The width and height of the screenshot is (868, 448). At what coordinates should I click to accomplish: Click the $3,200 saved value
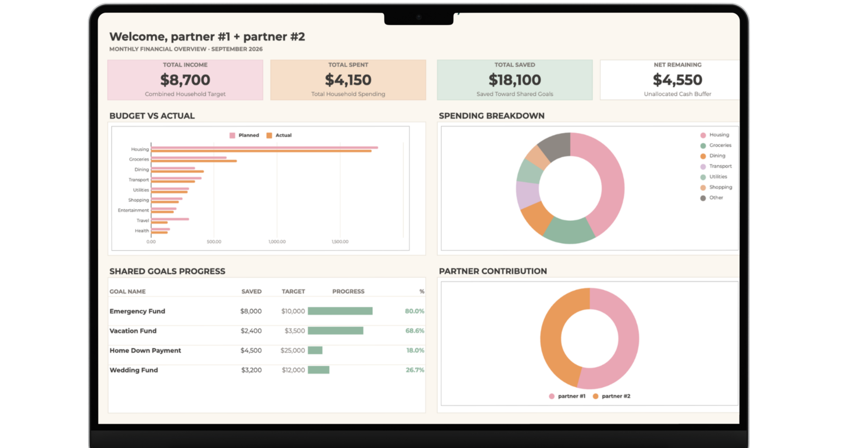pyautogui.click(x=251, y=370)
